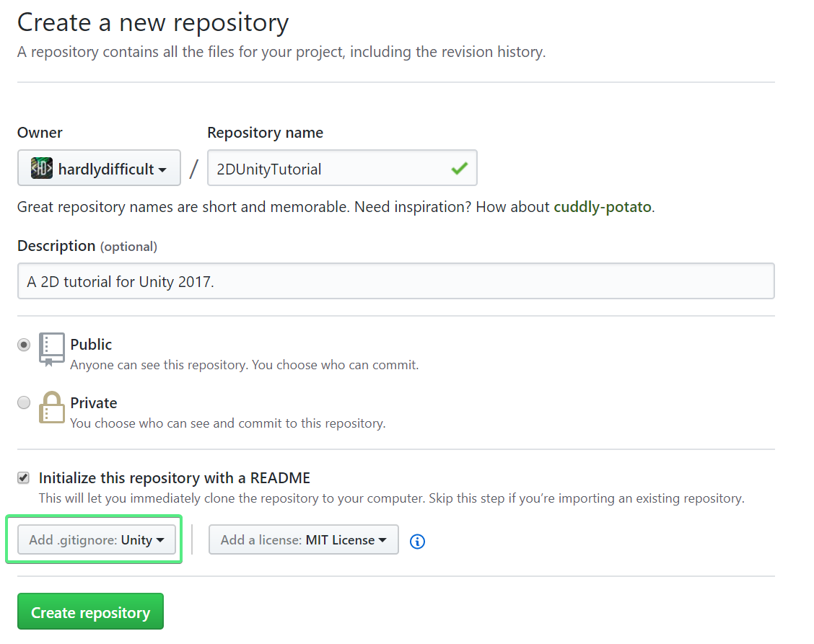
Task: Click the 'Initialize this repository with a README' label
Action: coord(175,478)
